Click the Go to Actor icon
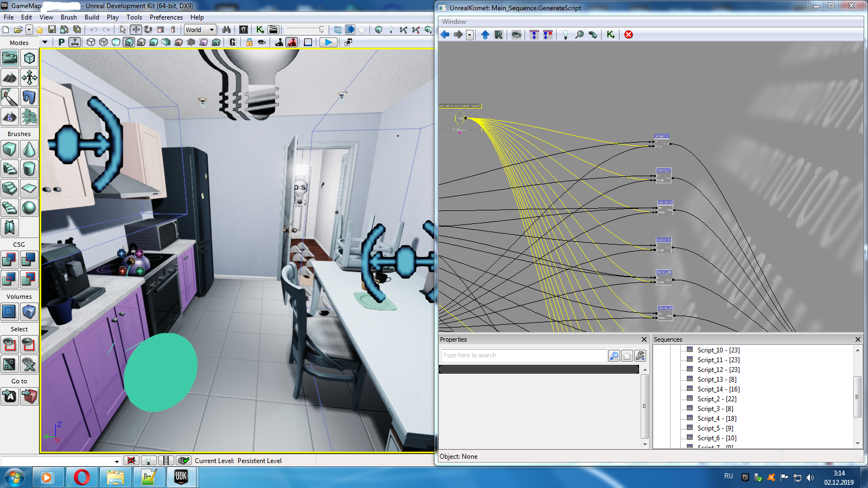The width and height of the screenshot is (868, 488). [x=10, y=396]
